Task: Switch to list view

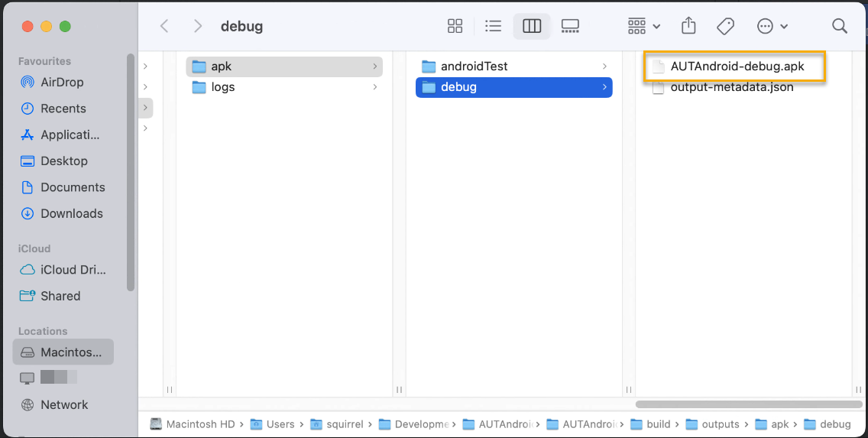Action: coord(494,26)
